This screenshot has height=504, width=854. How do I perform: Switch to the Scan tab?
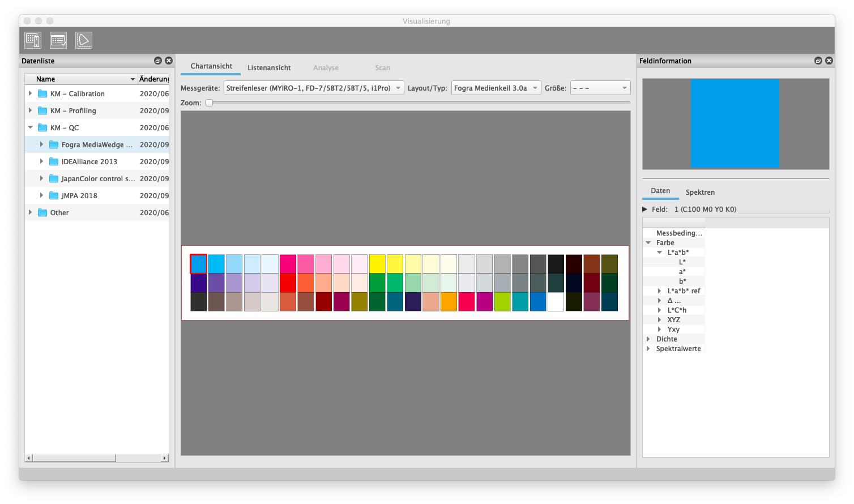pyautogui.click(x=382, y=67)
